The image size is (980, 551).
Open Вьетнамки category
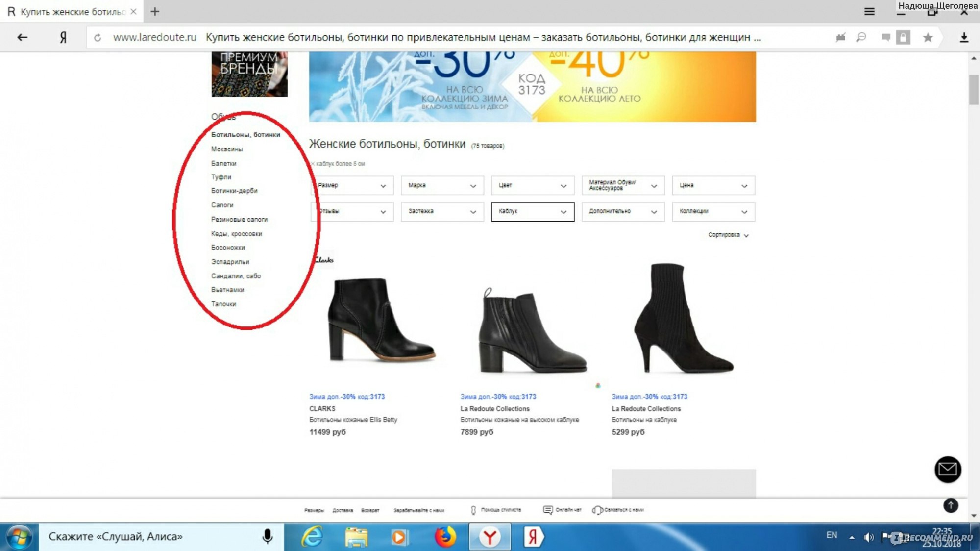[x=227, y=290]
